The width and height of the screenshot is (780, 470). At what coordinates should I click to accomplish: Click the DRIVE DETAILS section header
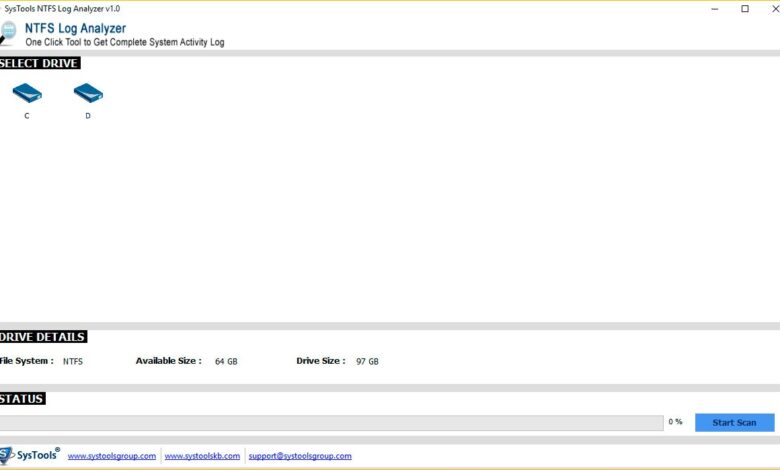[43, 337]
